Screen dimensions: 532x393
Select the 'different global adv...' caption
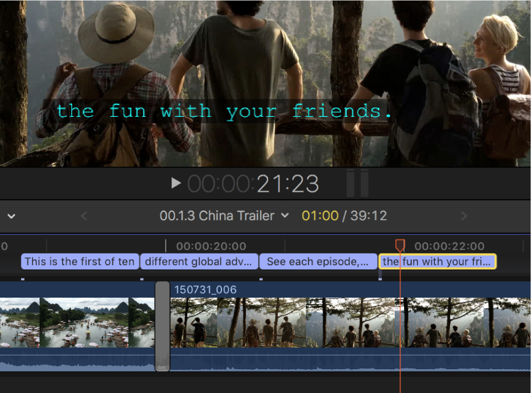199,261
